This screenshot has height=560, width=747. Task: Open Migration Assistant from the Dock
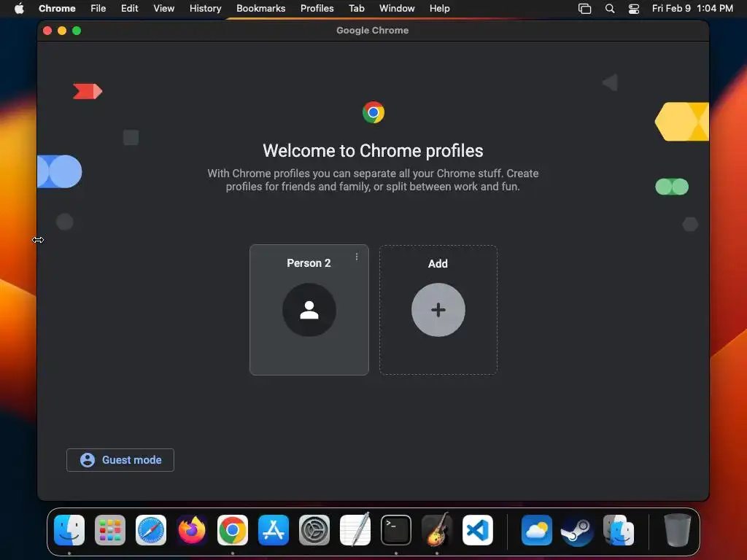pyautogui.click(x=619, y=530)
